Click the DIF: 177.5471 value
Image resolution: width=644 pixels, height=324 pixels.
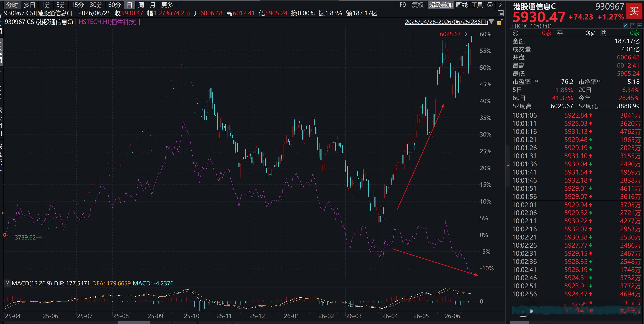point(72,283)
